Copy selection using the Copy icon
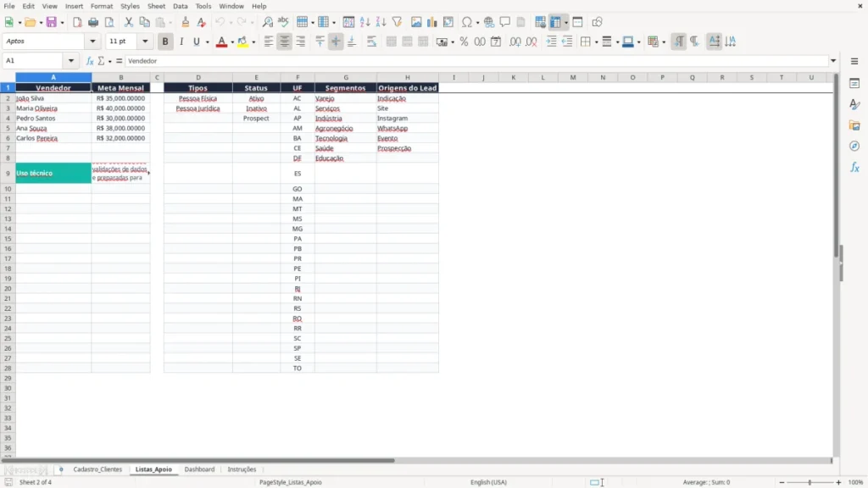Image resolution: width=868 pixels, height=488 pixels. pyautogui.click(x=144, y=22)
